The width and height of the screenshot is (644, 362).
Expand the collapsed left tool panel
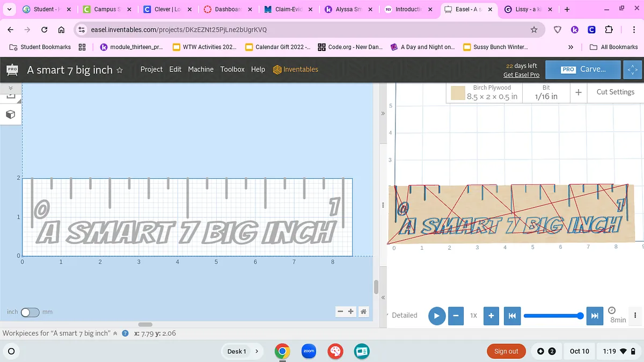10,88
